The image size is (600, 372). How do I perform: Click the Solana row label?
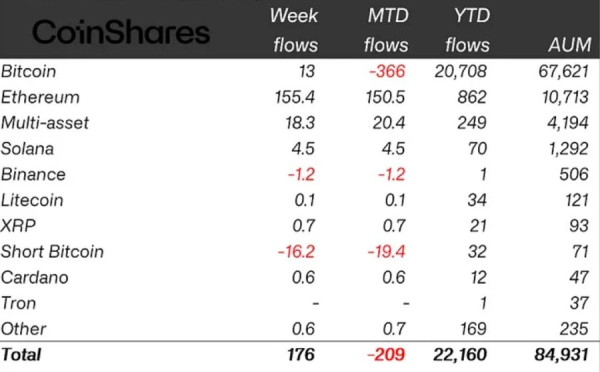[27, 149]
